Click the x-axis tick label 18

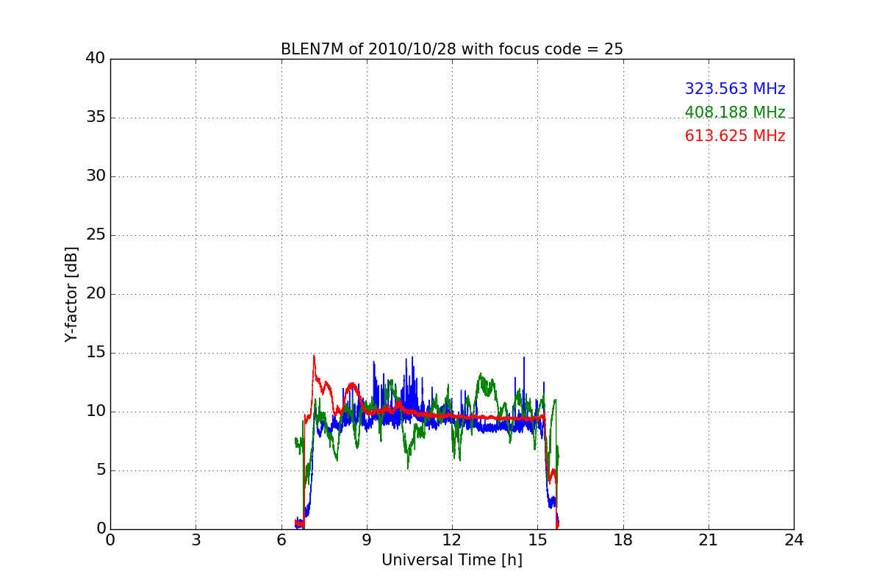tap(623, 540)
